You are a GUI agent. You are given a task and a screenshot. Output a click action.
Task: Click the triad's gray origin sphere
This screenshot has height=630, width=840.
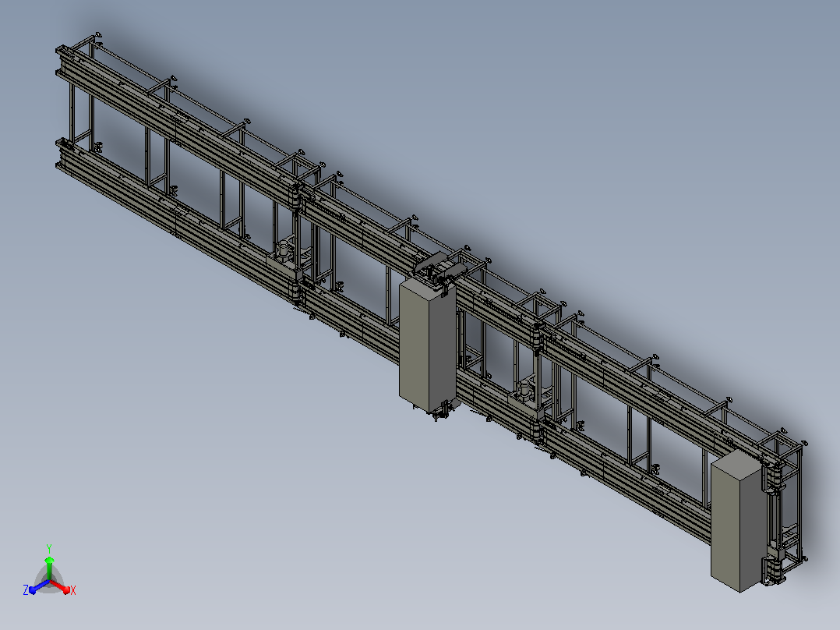coord(49,581)
